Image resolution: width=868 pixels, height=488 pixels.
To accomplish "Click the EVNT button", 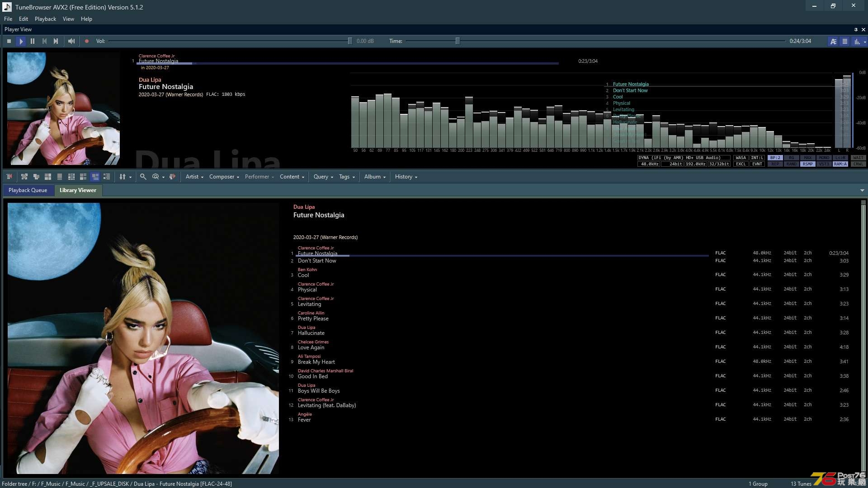I will tap(757, 164).
